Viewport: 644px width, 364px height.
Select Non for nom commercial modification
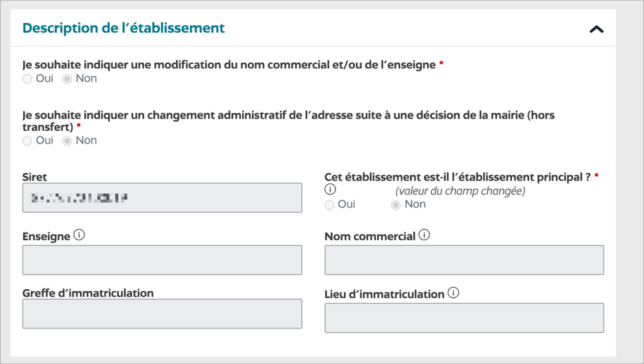point(67,79)
